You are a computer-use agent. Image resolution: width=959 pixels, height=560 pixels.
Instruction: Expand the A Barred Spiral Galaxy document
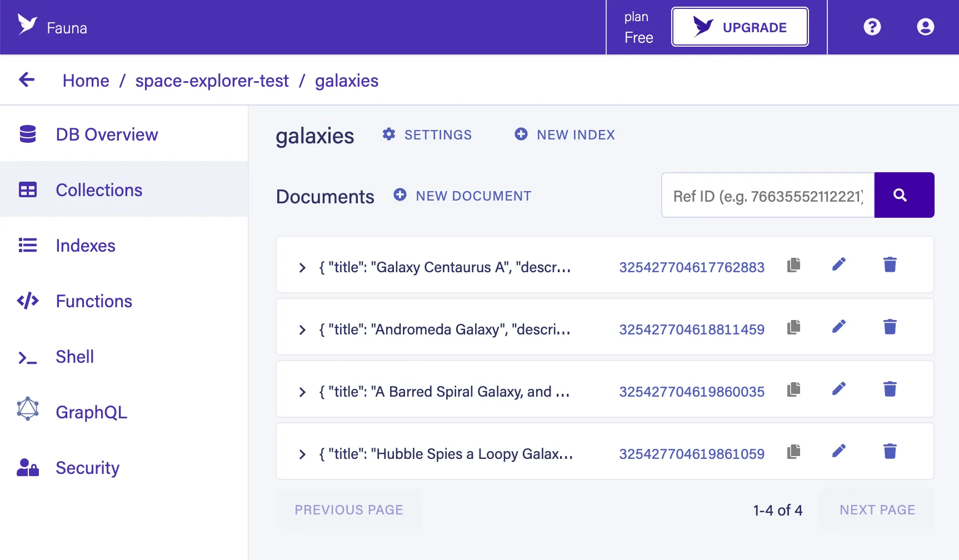pos(302,392)
